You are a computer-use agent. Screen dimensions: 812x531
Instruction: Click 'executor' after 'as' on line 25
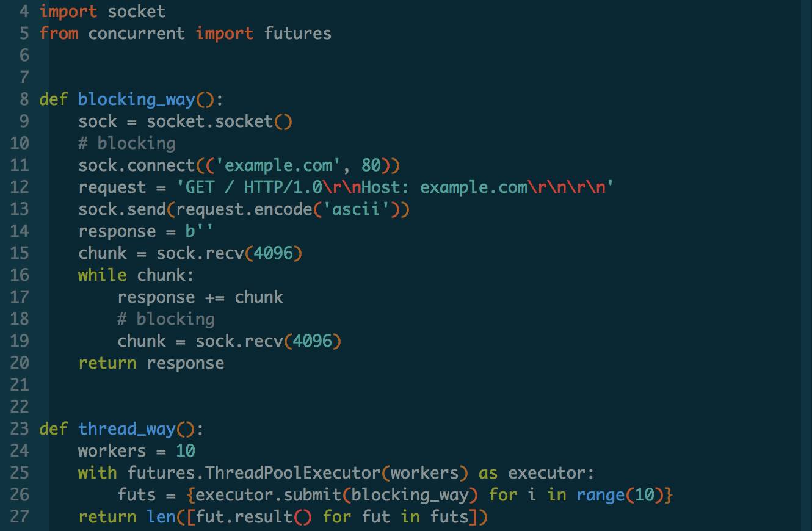pyautogui.click(x=546, y=473)
